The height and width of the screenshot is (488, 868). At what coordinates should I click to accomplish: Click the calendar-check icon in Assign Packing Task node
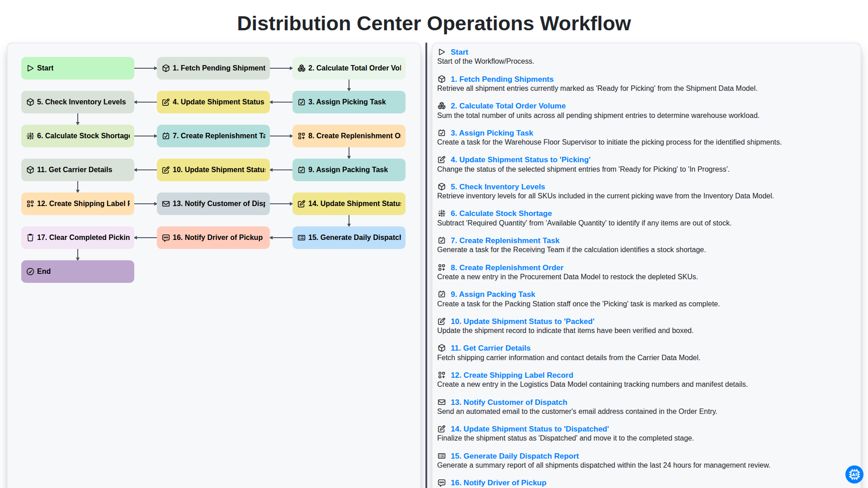(x=302, y=170)
